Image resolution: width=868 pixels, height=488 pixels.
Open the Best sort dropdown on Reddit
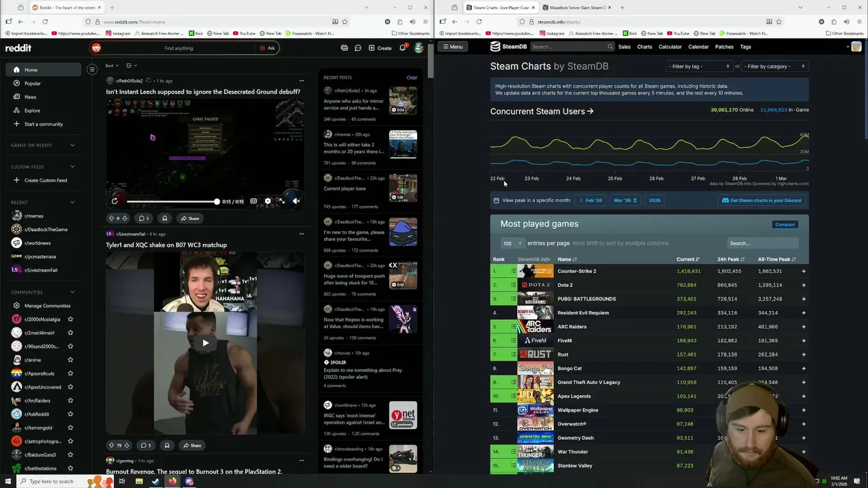(112, 66)
